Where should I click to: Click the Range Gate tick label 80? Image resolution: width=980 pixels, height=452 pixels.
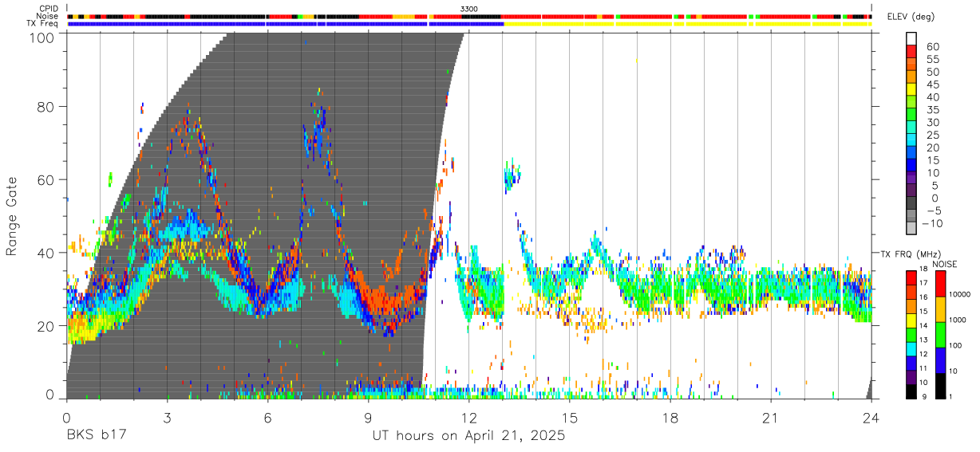[46, 107]
